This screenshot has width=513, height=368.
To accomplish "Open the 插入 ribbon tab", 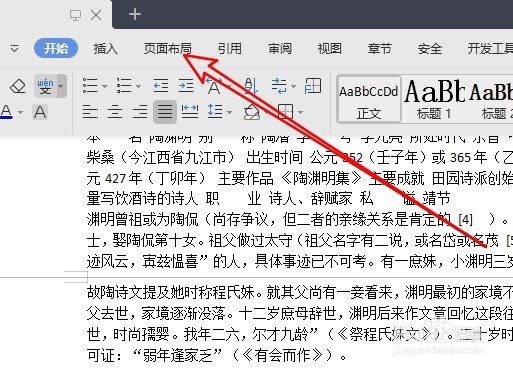I will pyautogui.click(x=105, y=49).
